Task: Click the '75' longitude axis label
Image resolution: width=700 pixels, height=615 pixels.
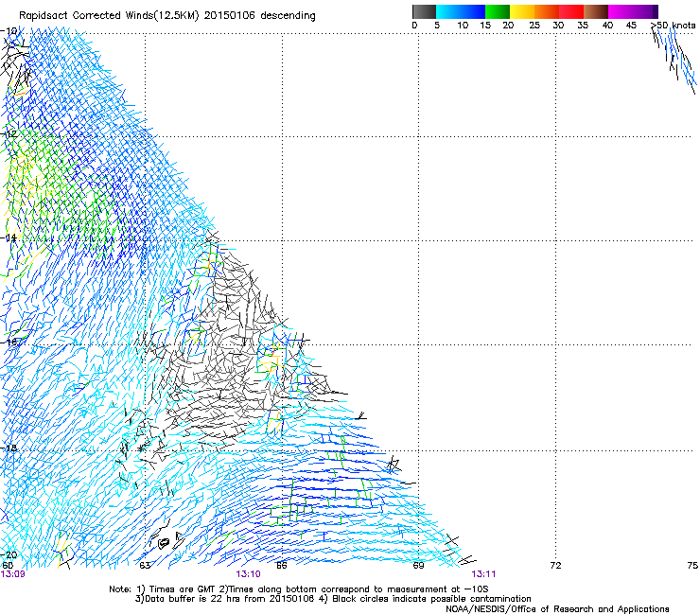Action: click(692, 566)
